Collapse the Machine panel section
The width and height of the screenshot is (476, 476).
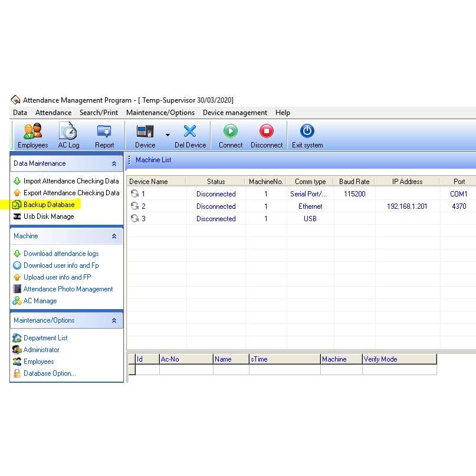tap(114, 237)
